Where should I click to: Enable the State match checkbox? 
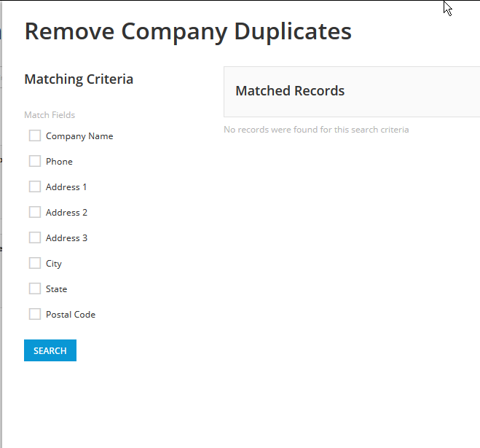tap(34, 288)
